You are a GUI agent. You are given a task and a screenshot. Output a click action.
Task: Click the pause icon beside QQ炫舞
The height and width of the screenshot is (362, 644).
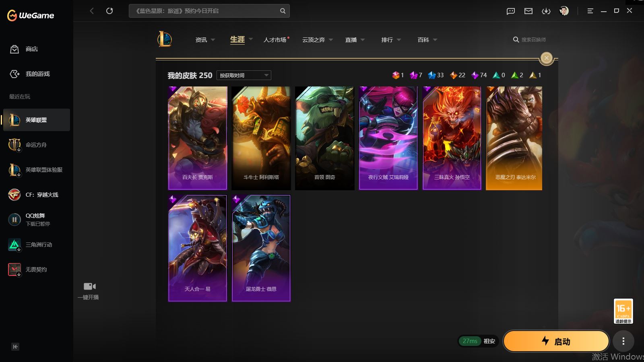click(x=14, y=220)
